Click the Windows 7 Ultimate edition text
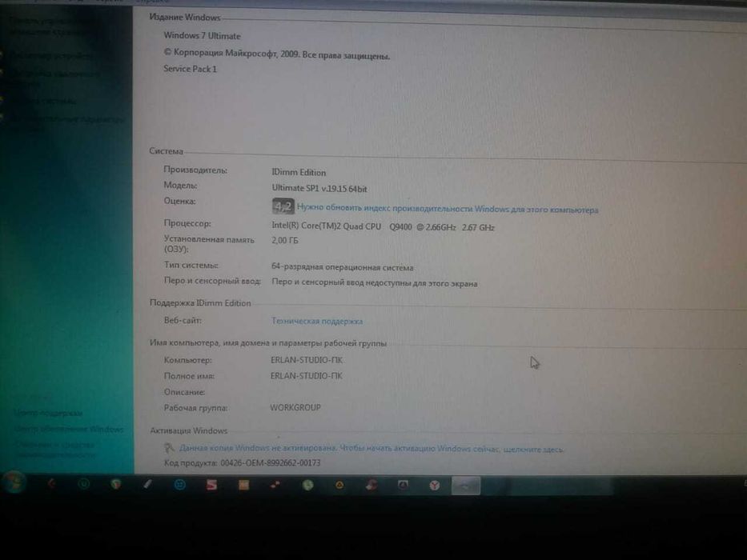The height and width of the screenshot is (560, 747). (202, 36)
